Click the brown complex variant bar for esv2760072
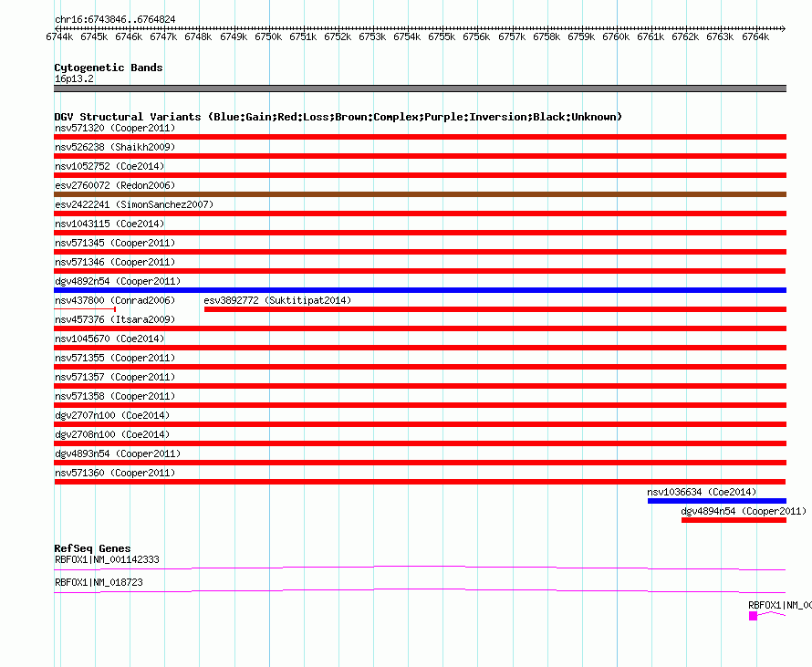 pos(420,194)
